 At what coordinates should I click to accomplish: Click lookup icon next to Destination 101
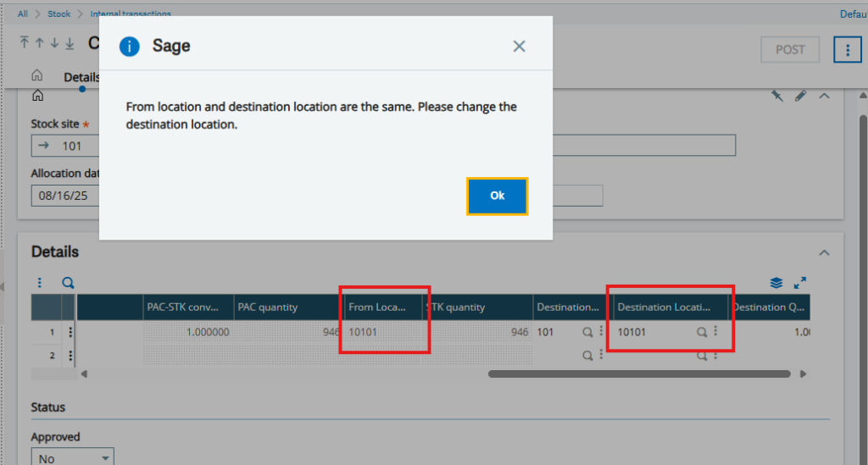point(587,332)
